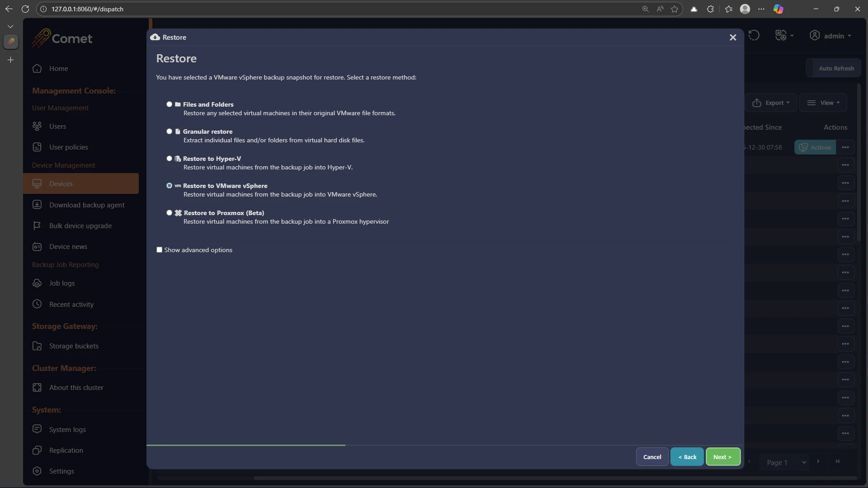Click the Device news icon

[x=37, y=247]
